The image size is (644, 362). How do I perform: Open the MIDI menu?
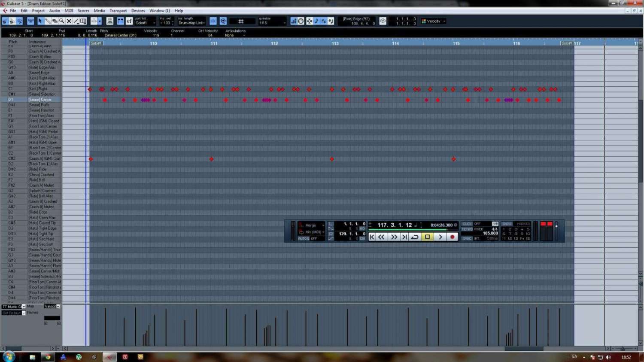69,11
